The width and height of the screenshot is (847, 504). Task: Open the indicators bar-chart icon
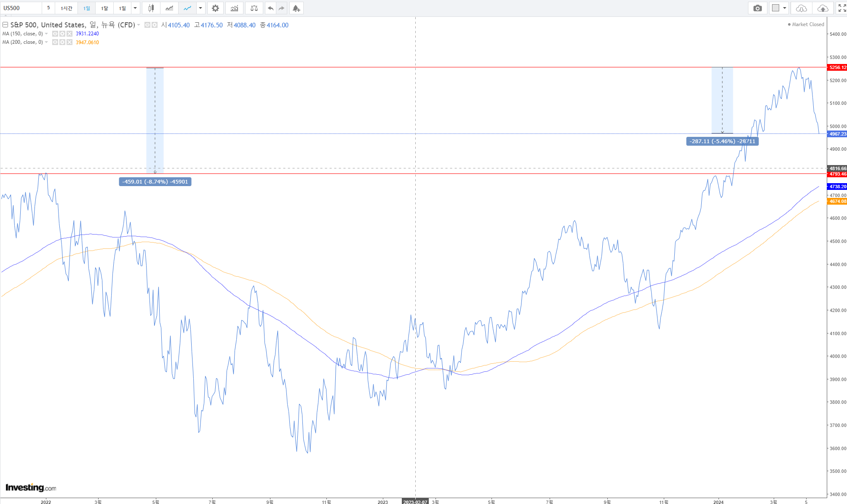pos(234,8)
